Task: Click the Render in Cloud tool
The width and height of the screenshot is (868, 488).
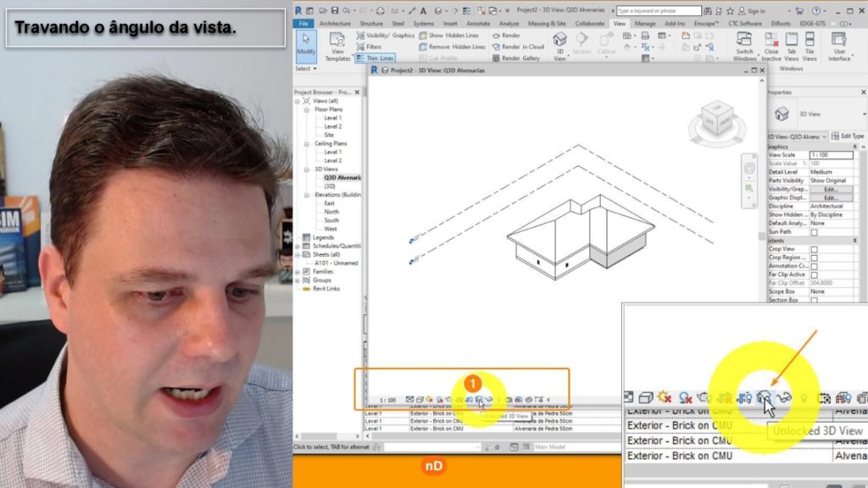Action: (x=518, y=47)
